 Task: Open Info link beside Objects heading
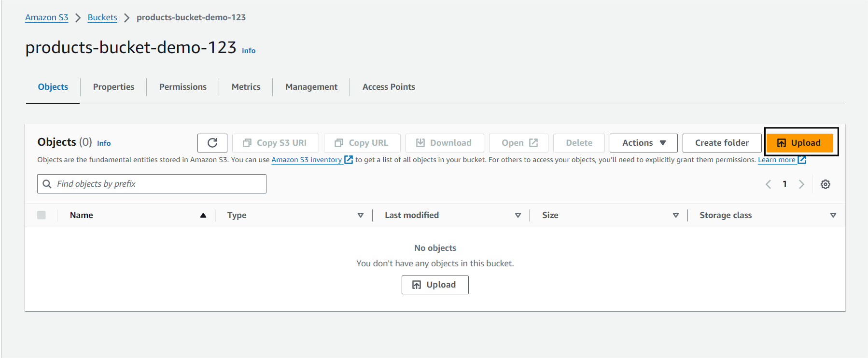pos(104,143)
